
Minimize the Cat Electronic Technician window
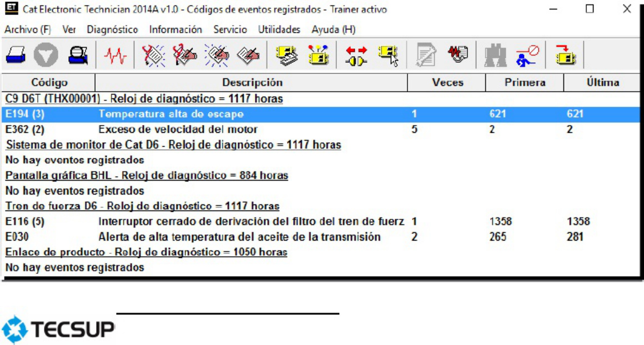[x=554, y=9]
